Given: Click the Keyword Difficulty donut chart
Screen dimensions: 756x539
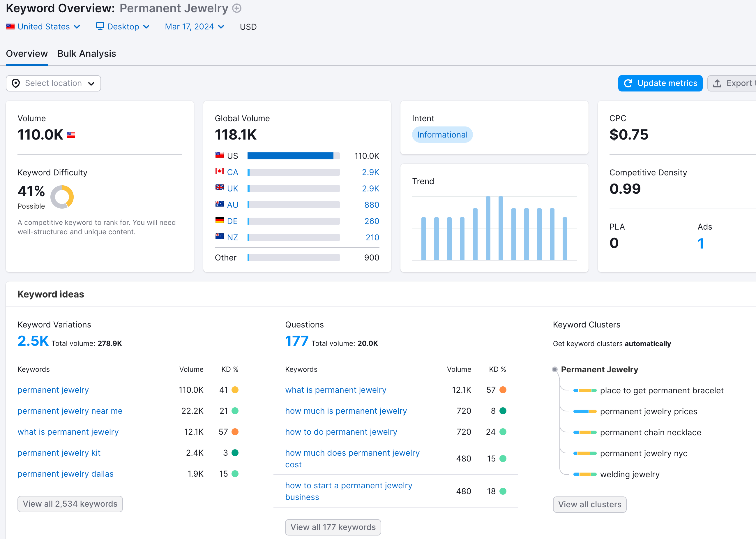Looking at the screenshot, I should tap(62, 197).
